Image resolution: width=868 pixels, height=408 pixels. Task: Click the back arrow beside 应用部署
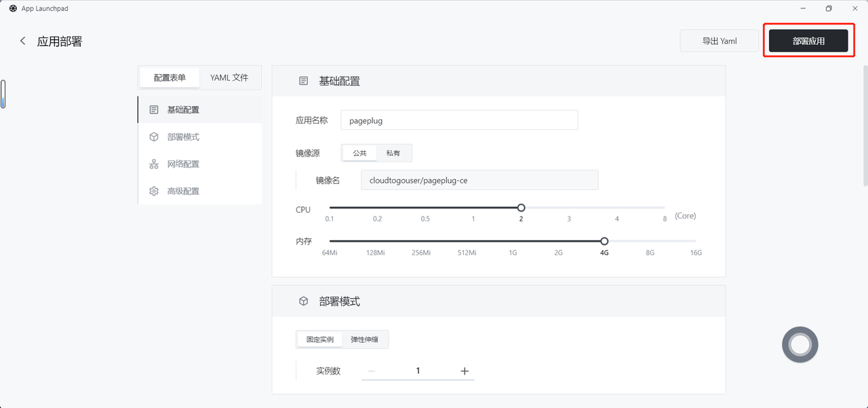(23, 41)
